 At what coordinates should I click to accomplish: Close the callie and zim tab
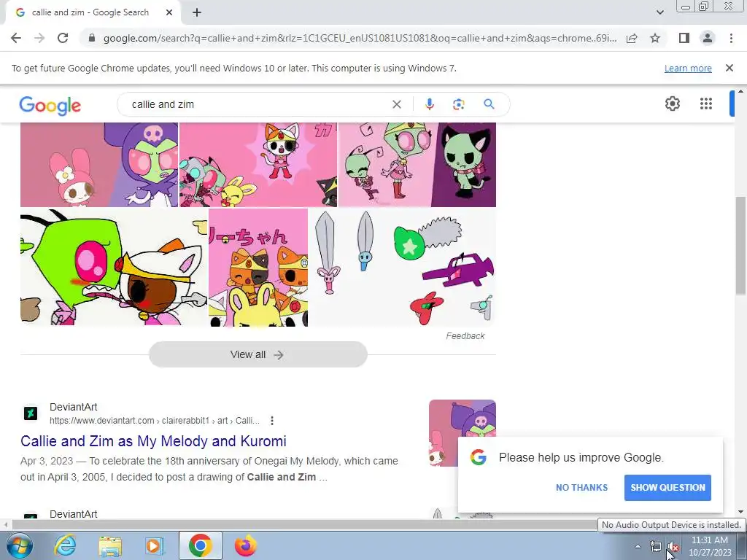(169, 13)
